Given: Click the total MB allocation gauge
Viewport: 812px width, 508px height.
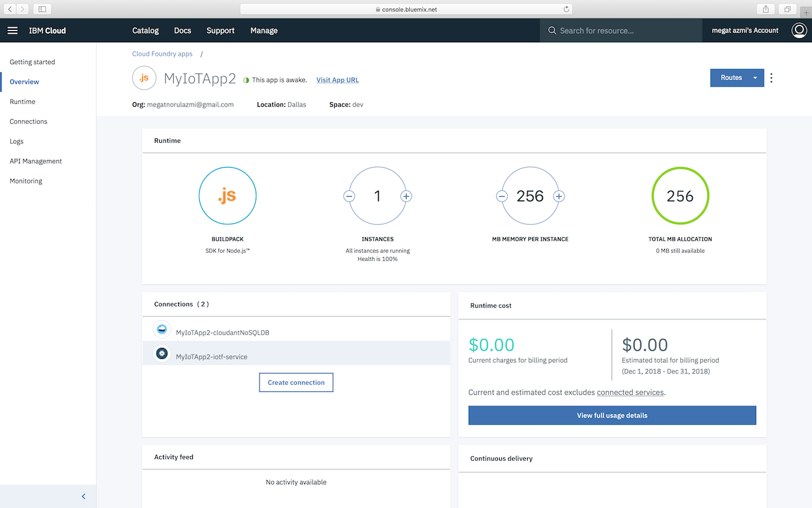Looking at the screenshot, I should coord(680,196).
